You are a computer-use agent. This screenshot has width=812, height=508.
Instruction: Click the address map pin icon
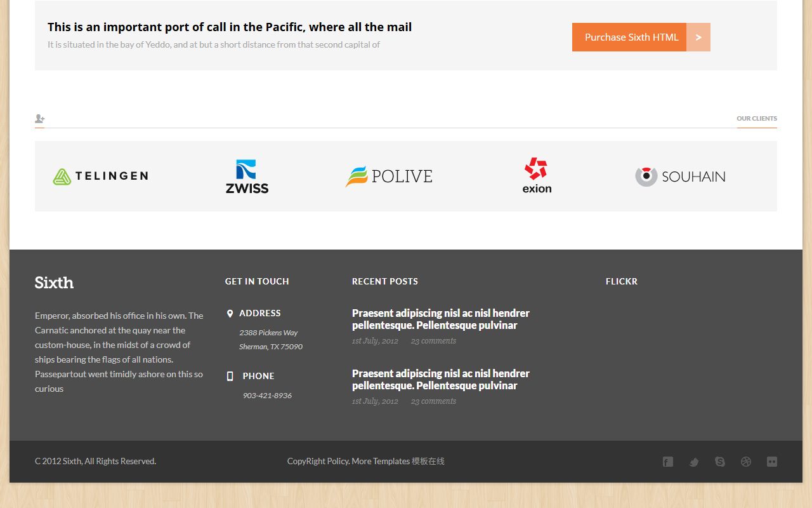[x=230, y=313]
